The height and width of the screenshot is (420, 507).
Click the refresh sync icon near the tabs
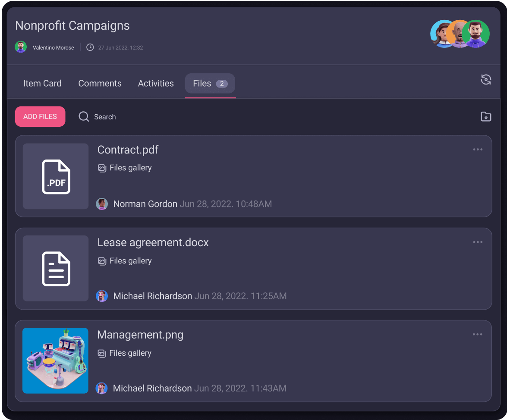point(486,80)
